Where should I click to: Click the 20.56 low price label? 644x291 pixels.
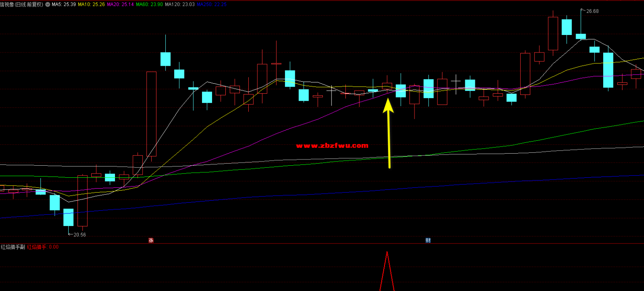coord(79,235)
